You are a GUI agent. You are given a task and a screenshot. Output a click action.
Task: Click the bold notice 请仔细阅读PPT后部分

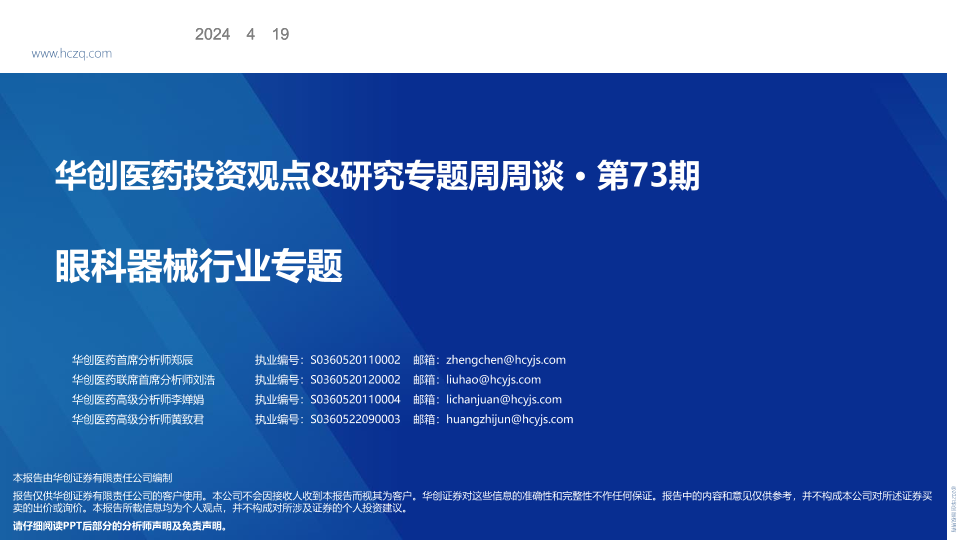(120, 525)
